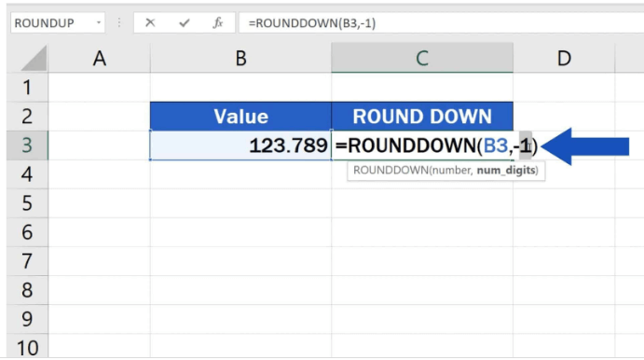This screenshot has width=644, height=360.
Task: Select row 10 header
Action: pyautogui.click(x=27, y=346)
